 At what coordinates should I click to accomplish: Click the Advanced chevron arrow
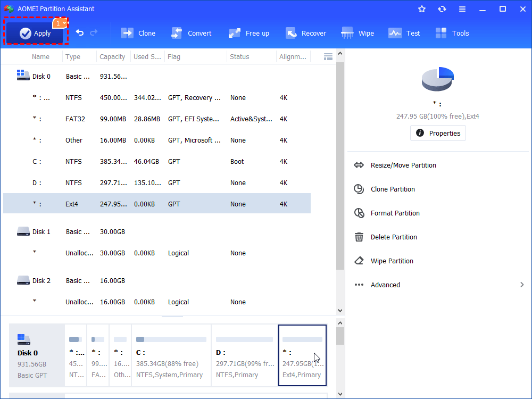coord(522,285)
